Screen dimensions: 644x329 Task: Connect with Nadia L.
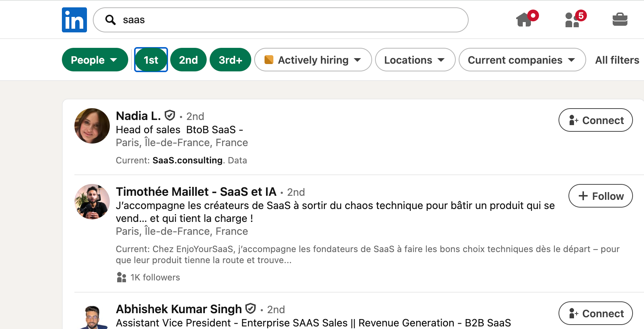(x=596, y=120)
